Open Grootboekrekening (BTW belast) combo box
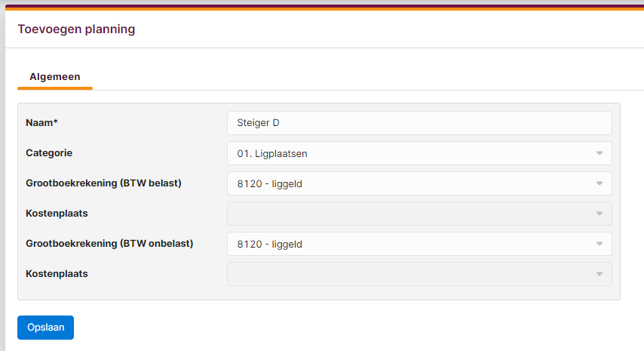Viewport: 644px width, 351px height. (x=419, y=183)
